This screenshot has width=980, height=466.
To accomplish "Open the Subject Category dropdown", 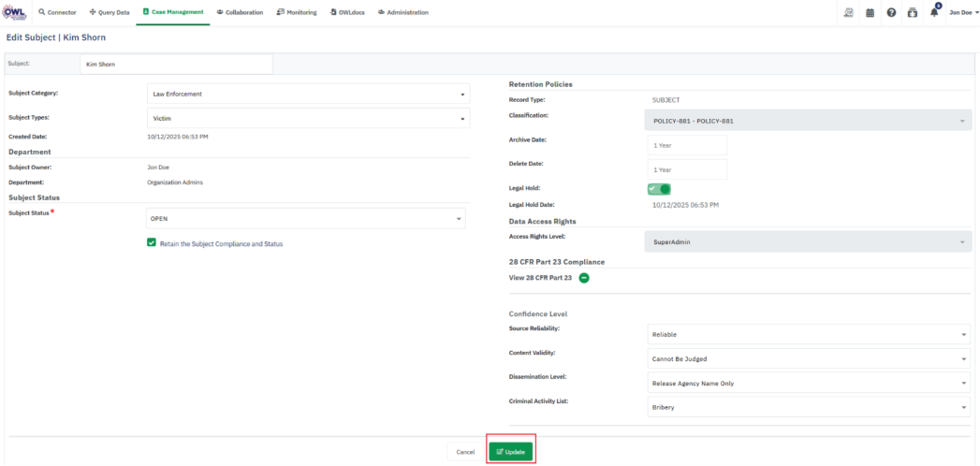I will [x=308, y=94].
